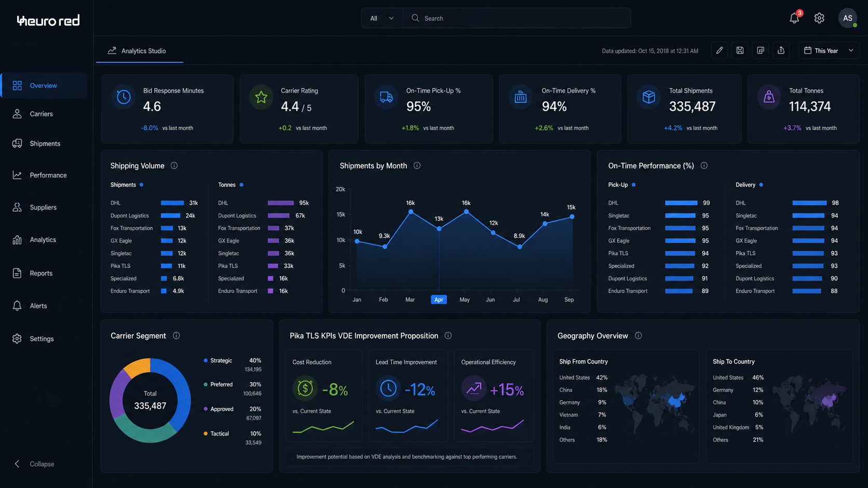Click the Lead Time Improvement -12% card
The image size is (868, 488).
pos(408,396)
